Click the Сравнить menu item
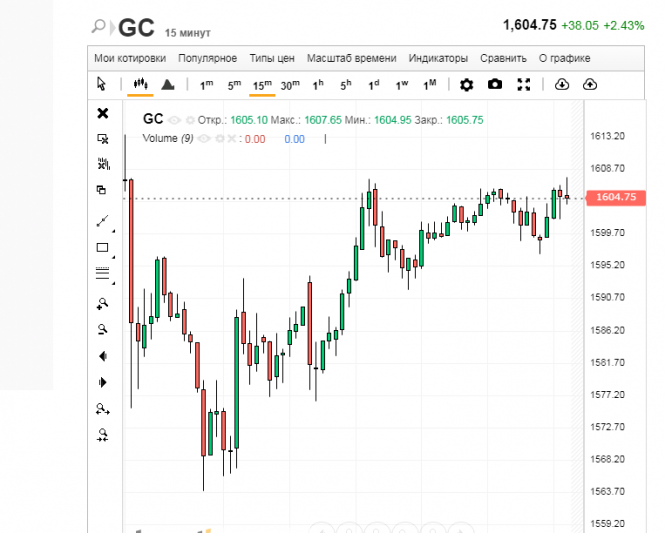 click(x=502, y=58)
